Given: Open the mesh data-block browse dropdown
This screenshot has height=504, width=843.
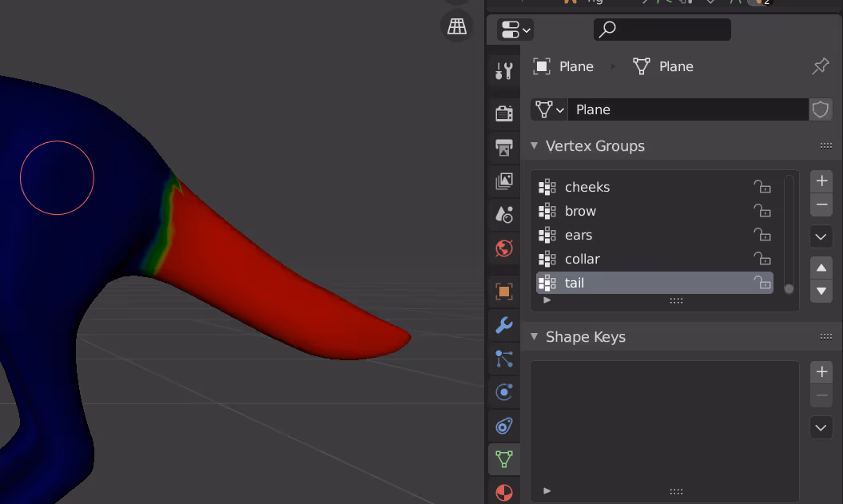Looking at the screenshot, I should tap(550, 109).
